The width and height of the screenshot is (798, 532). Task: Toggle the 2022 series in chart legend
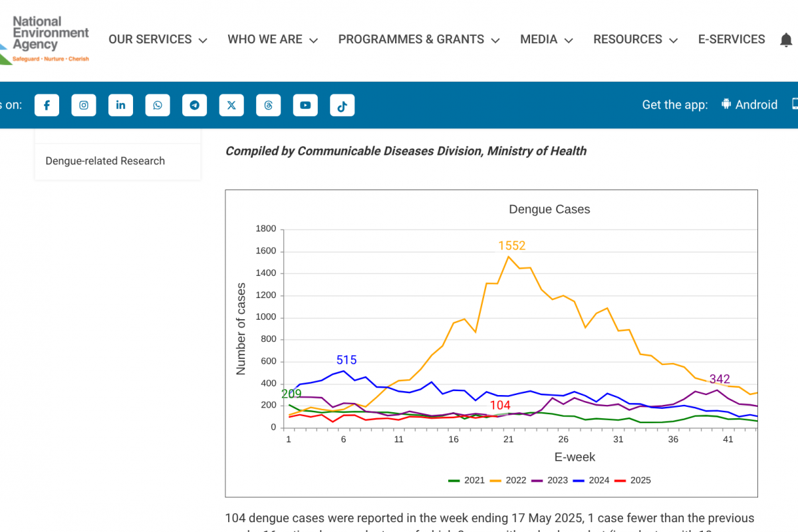click(509, 480)
